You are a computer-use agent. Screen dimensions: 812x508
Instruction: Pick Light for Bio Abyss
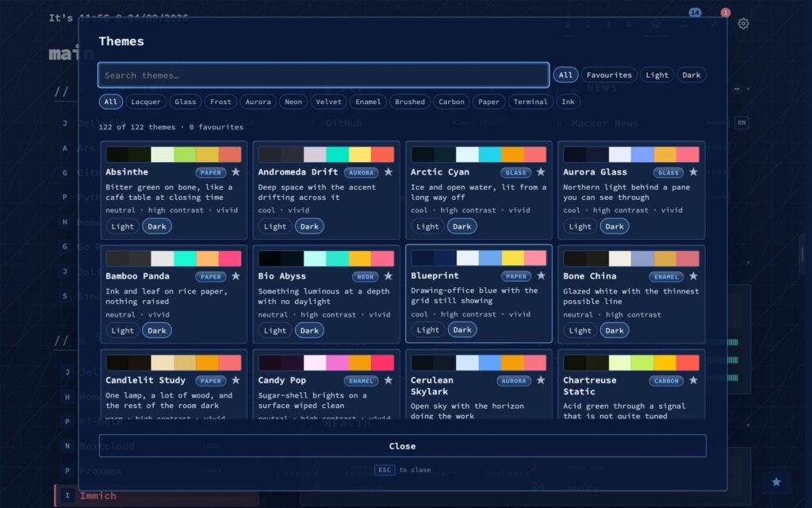275,331
